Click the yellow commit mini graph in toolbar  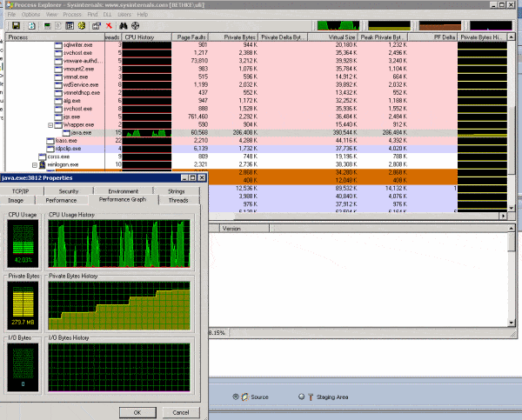(389, 25)
